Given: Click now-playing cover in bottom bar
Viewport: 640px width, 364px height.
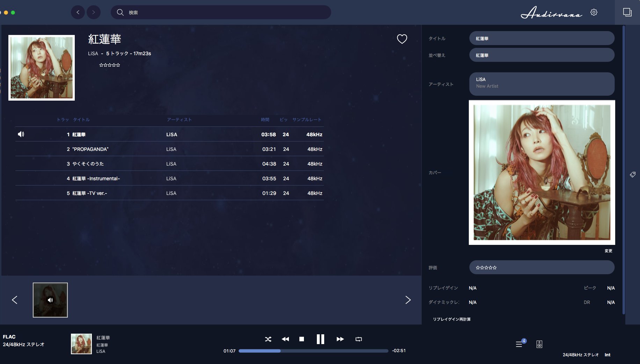Looking at the screenshot, I should coord(81,344).
